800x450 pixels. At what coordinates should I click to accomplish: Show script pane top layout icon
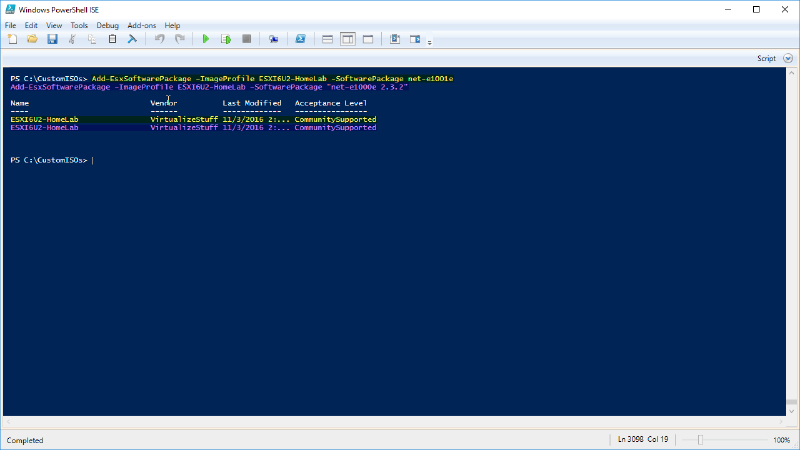point(328,39)
